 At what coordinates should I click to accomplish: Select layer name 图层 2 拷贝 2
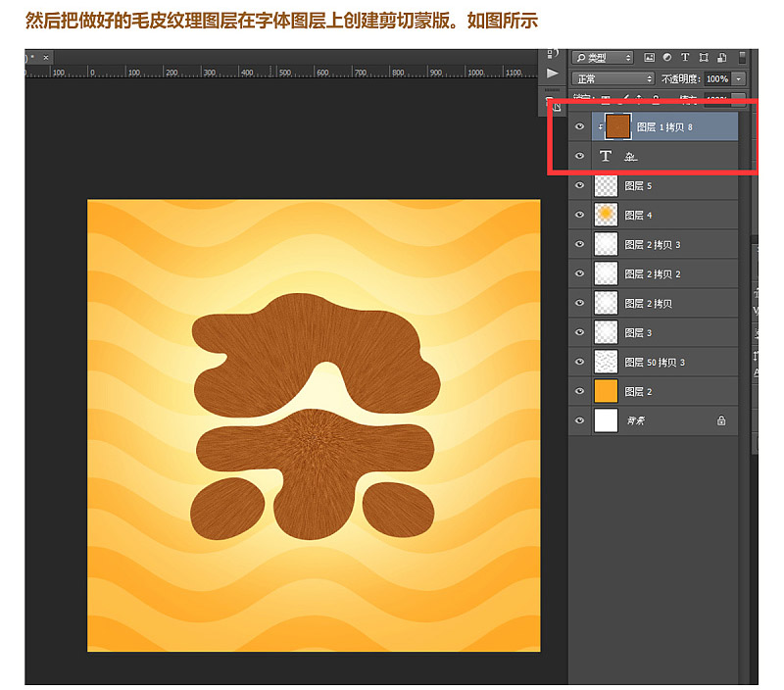653,274
